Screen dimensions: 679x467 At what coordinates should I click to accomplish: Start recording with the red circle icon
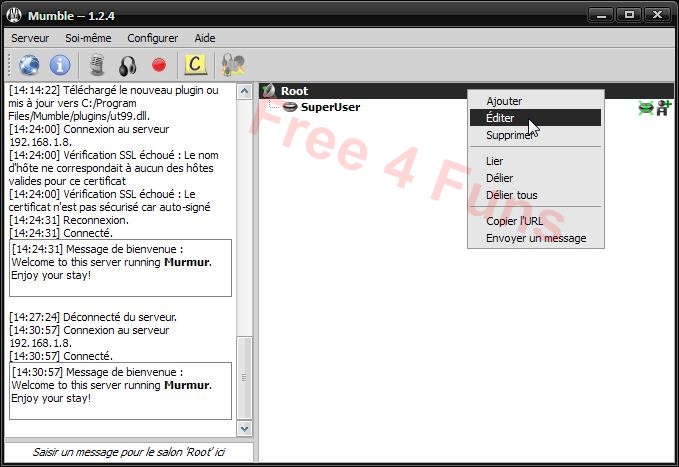(x=158, y=65)
